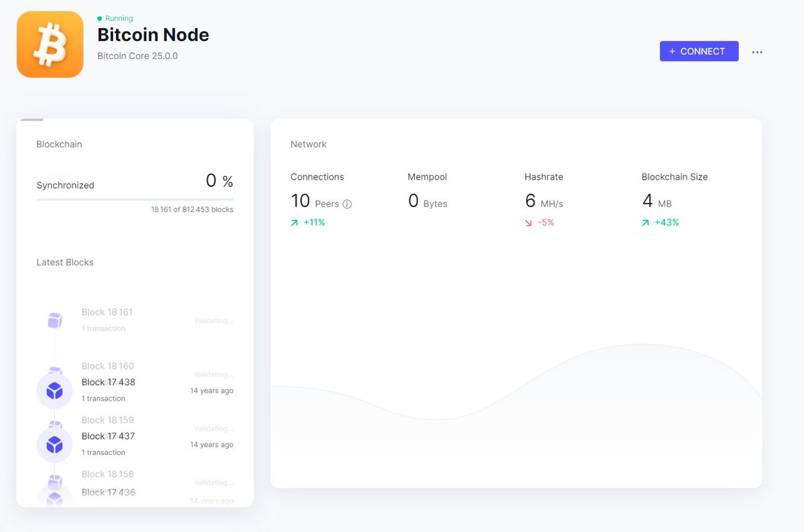Click the 18 161 of 812 453 blocks text
This screenshot has height=532, width=804.
point(192,210)
